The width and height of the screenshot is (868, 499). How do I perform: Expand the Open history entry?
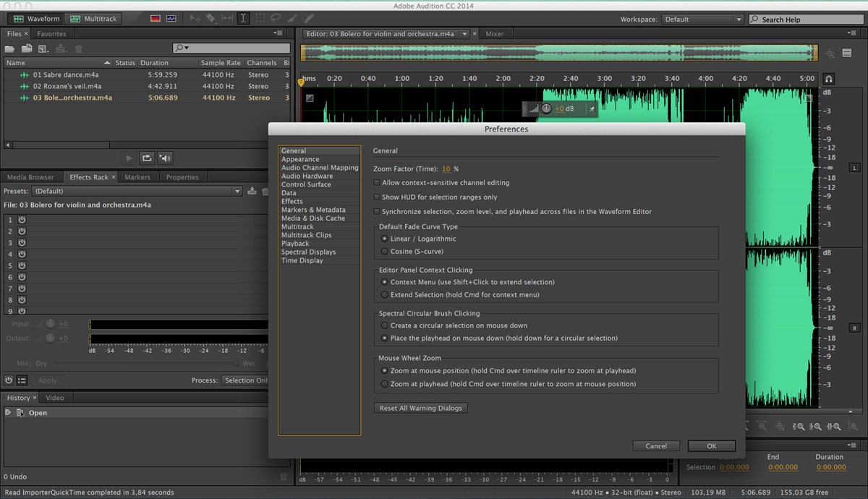[x=8, y=412]
